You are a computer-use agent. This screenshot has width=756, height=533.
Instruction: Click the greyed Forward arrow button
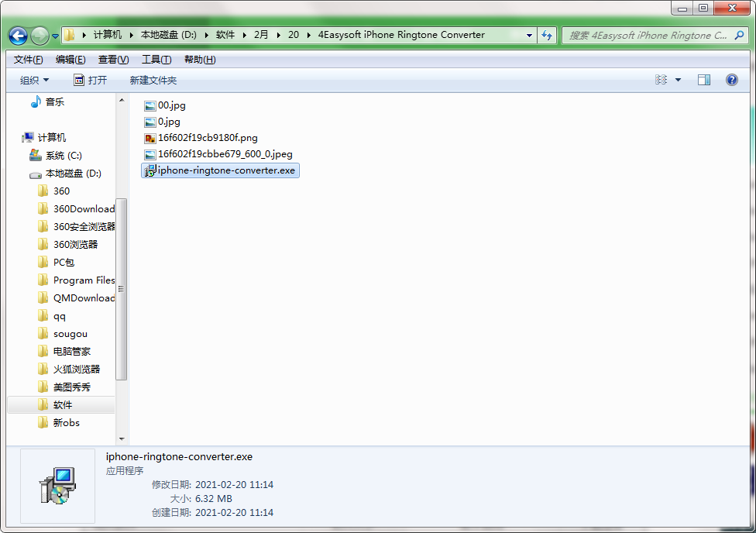40,35
